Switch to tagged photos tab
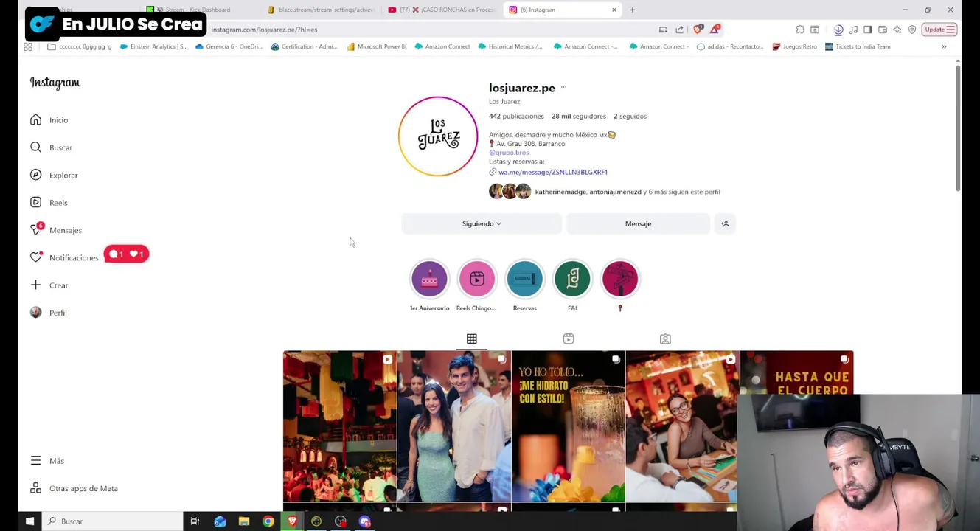 (665, 339)
